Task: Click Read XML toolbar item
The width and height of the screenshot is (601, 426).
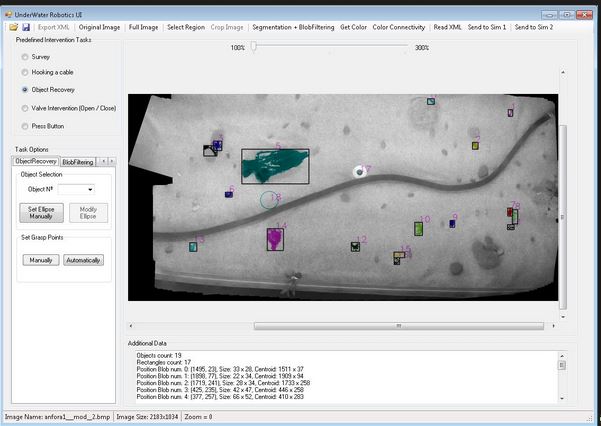Action: pos(450,27)
